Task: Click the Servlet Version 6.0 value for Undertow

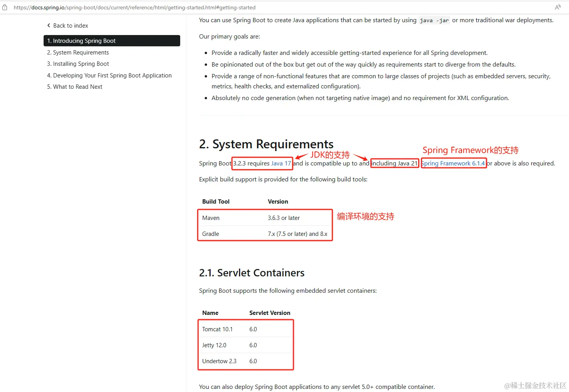Action: click(253, 361)
